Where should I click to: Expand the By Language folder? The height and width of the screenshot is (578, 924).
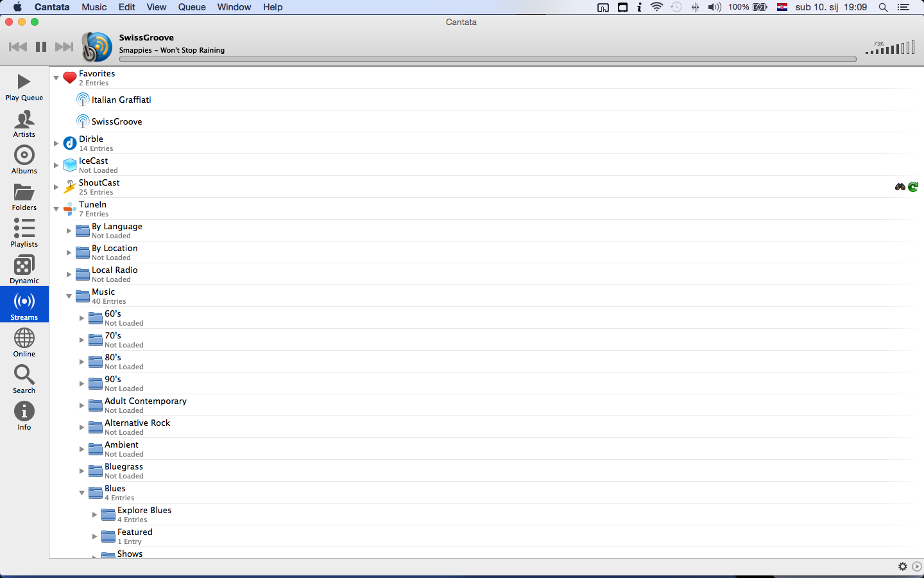point(69,231)
